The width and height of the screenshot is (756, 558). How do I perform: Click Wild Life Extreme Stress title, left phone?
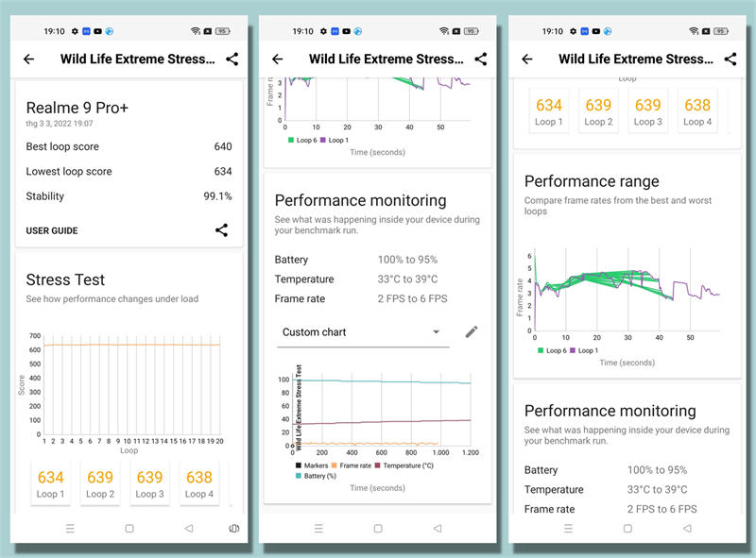coord(137,59)
